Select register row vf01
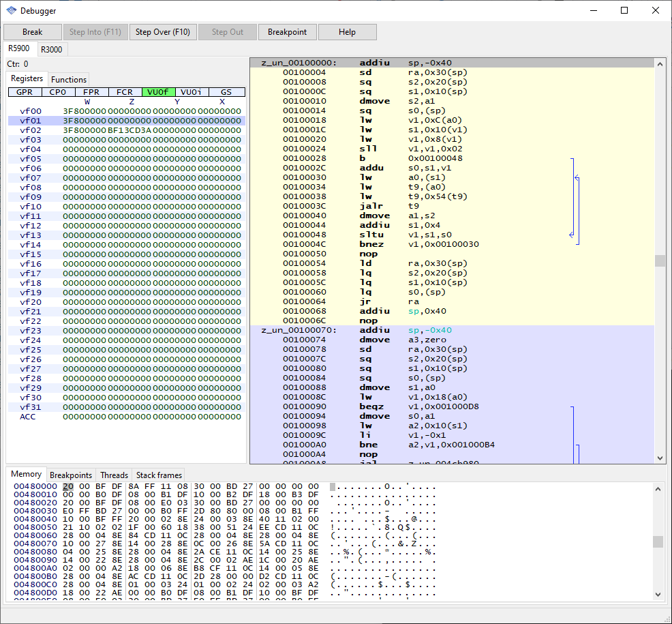 [x=127, y=121]
